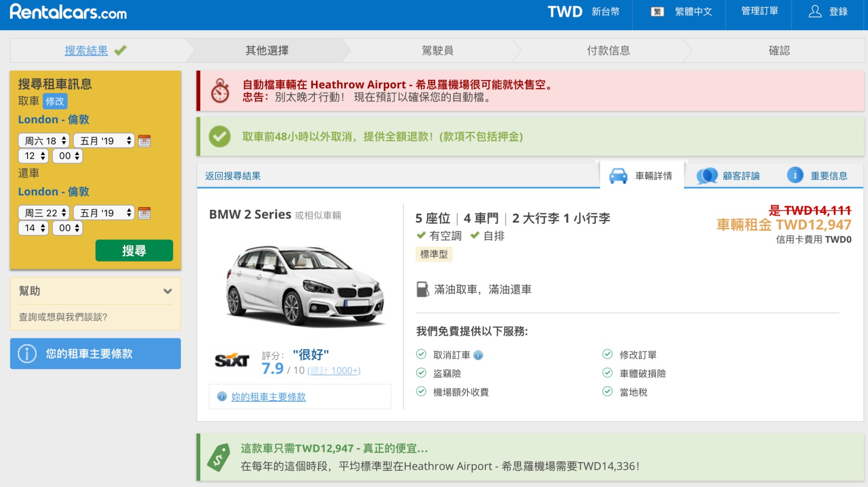Click the blue 您的租車主要條款 button
The height and width of the screenshot is (487, 868).
95,353
